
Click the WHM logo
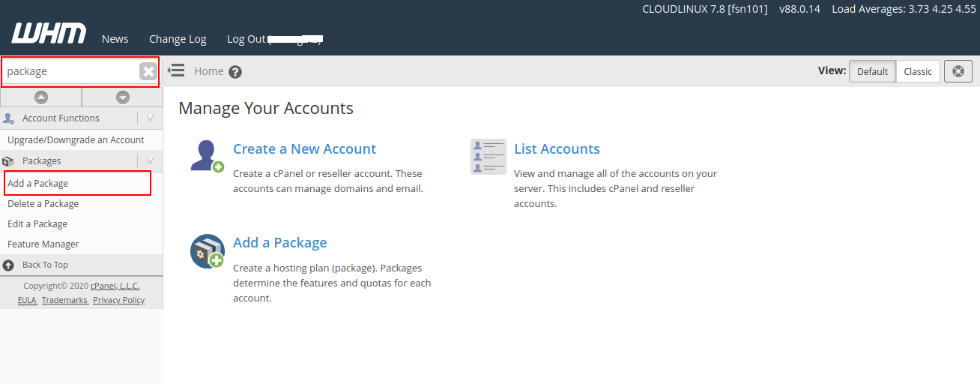49,34
